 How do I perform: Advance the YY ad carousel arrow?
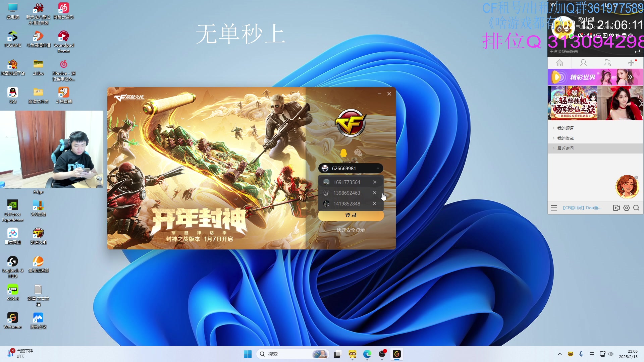pyautogui.click(x=640, y=103)
